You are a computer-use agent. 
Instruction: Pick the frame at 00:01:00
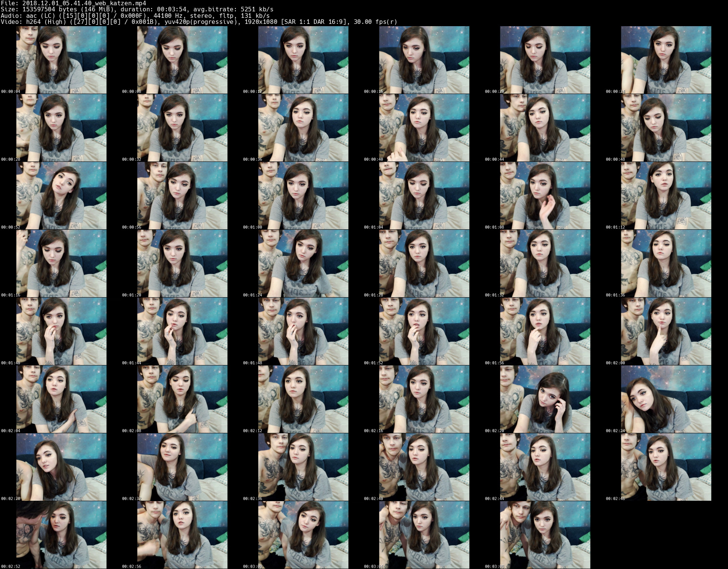click(303, 196)
